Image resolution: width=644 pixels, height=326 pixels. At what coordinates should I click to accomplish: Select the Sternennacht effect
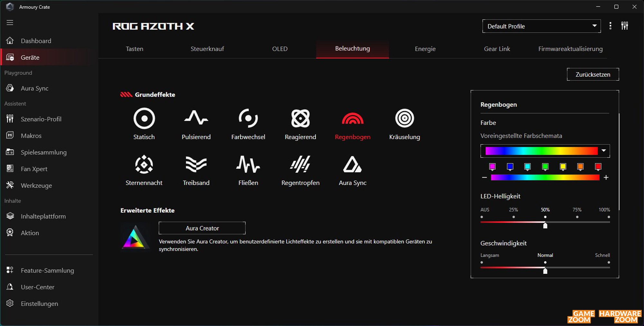click(x=144, y=165)
